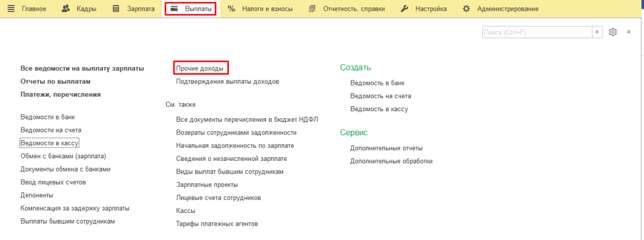Viewport: 644px width, 240px height.
Task: Click the documents icon for Отчетность, справки
Action: 313,9
